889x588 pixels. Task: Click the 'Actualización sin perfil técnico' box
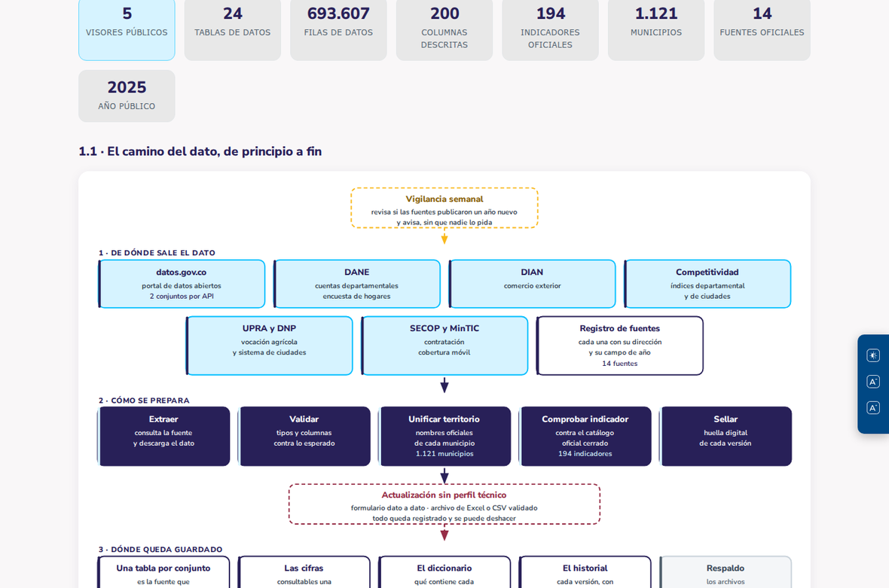444,504
